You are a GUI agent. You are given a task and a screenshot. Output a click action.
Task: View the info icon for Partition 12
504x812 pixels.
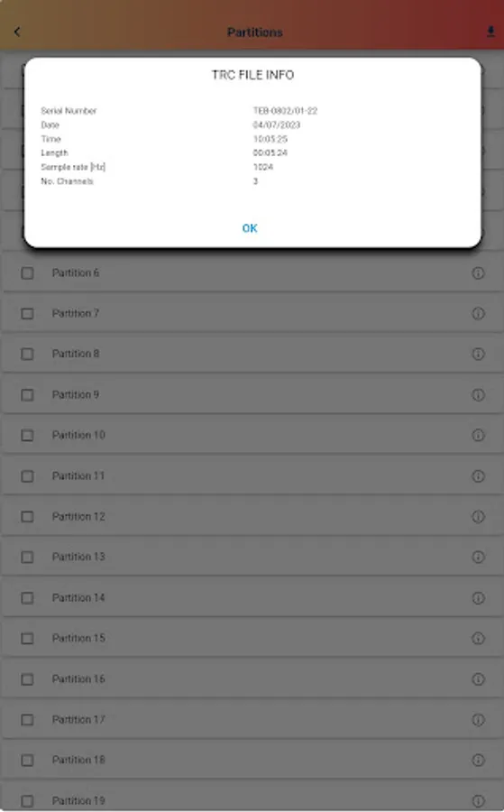[478, 516]
